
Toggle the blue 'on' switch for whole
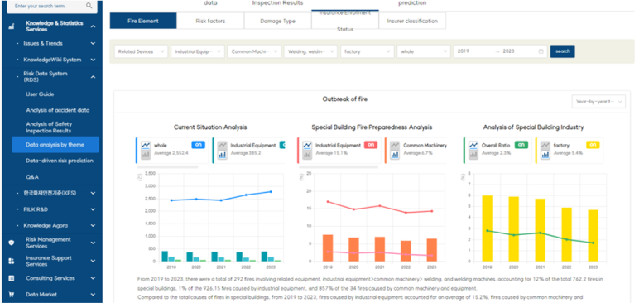tap(198, 145)
